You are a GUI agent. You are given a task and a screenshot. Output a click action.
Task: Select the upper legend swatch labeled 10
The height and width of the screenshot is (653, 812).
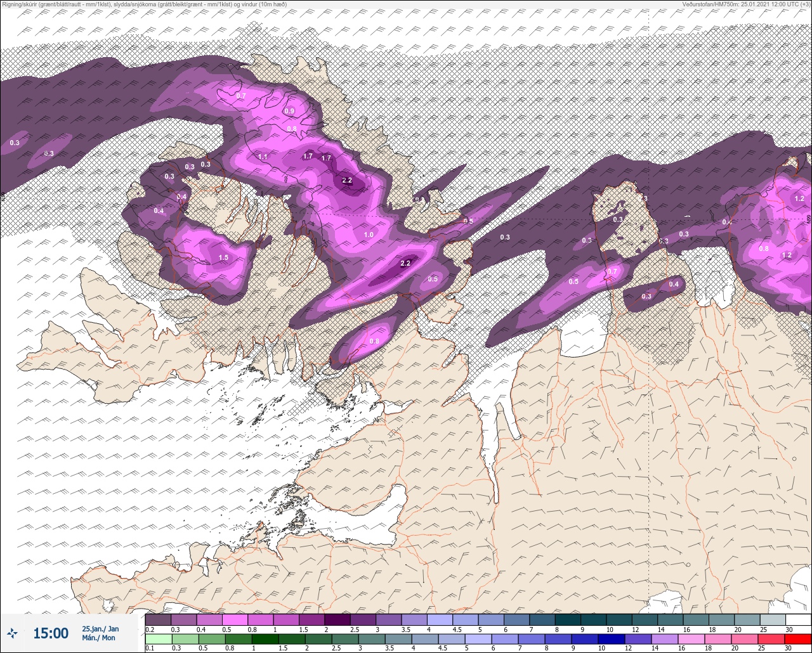[x=619, y=619]
